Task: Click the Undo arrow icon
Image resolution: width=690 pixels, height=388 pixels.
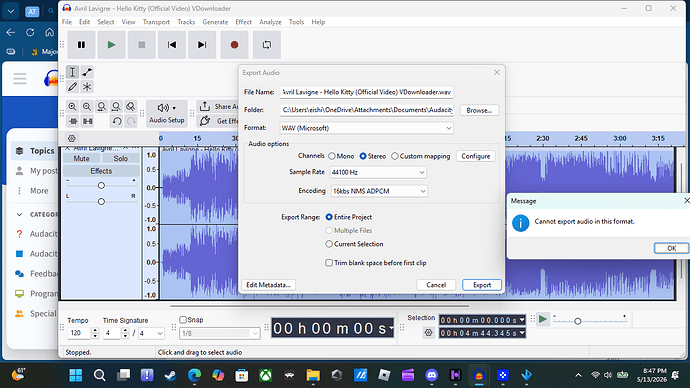Action: click(x=117, y=121)
